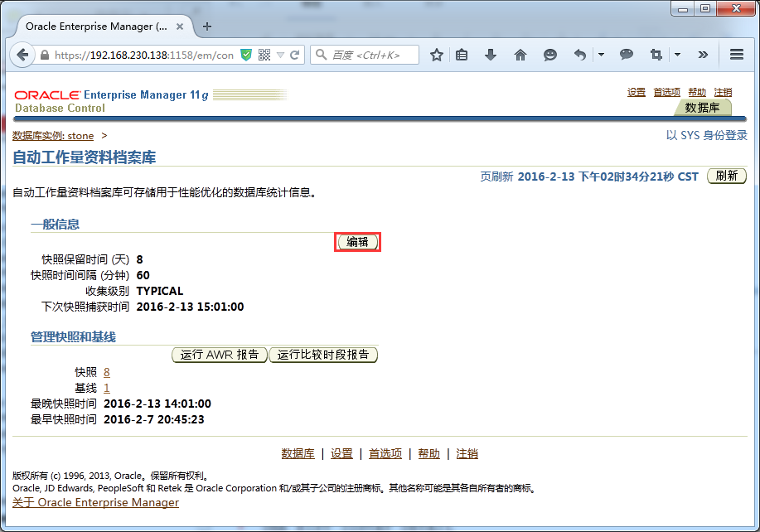Click the 注销 link in top header
760x532 pixels.
pos(723,92)
